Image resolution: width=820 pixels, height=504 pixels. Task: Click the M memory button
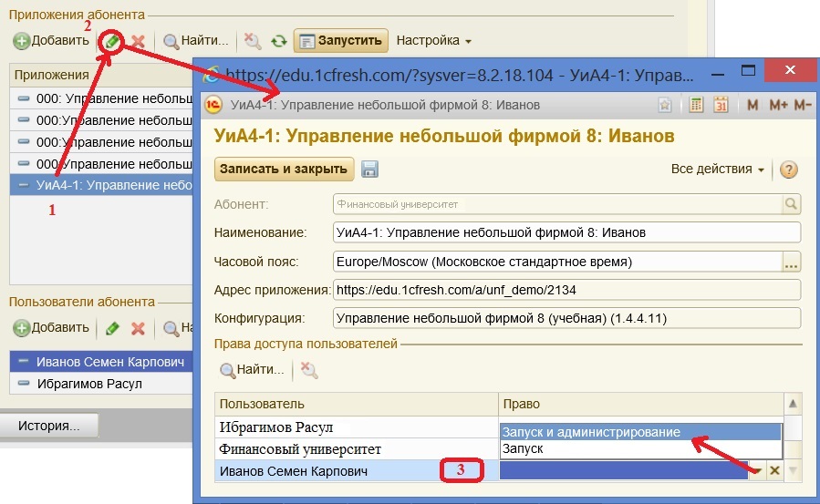click(753, 105)
